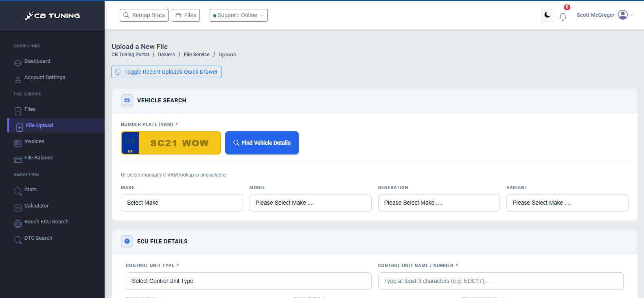Click the Calculator plus-circle icon

point(18,207)
